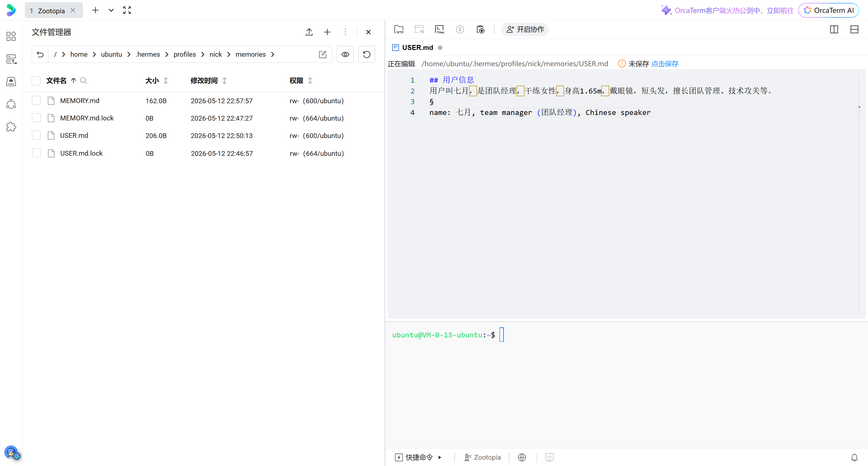Click the terminal prompt input area
This screenshot has height=466, width=868.
[x=502, y=335]
